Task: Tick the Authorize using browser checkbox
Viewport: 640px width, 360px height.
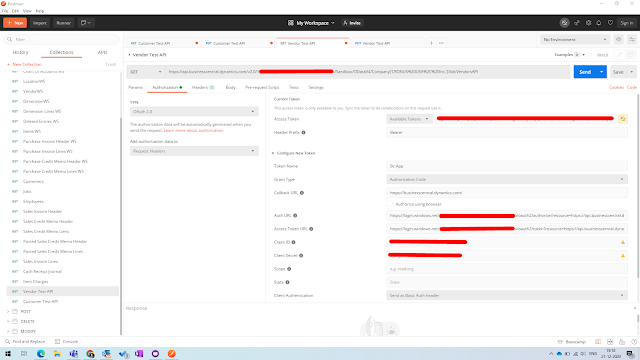Action: click(389, 204)
